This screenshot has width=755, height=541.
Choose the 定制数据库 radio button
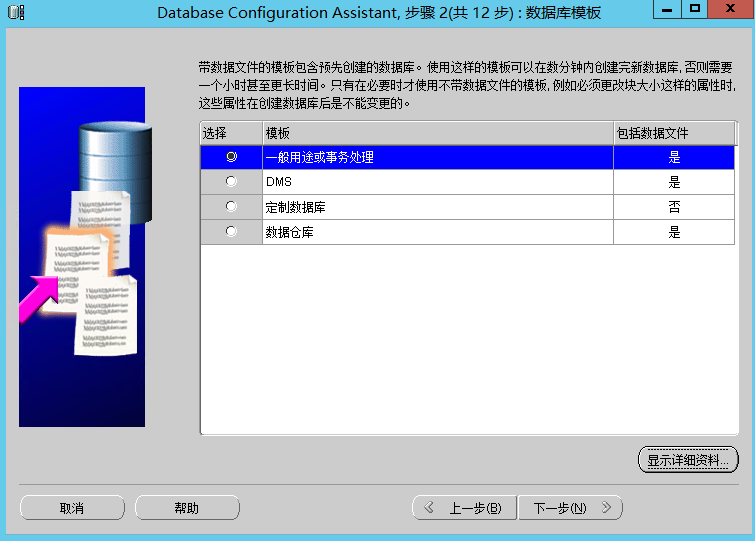(231, 207)
